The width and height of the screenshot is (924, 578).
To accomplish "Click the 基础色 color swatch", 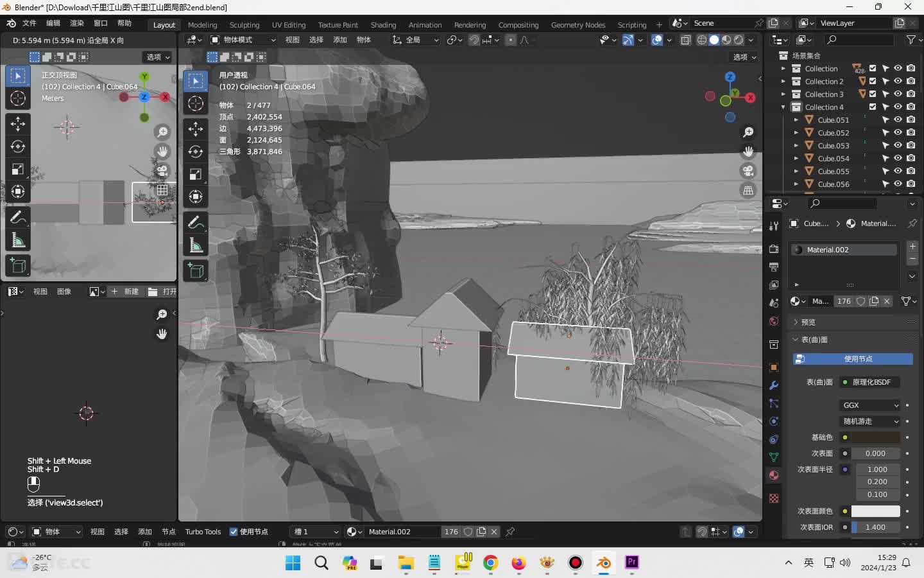I will point(876,437).
